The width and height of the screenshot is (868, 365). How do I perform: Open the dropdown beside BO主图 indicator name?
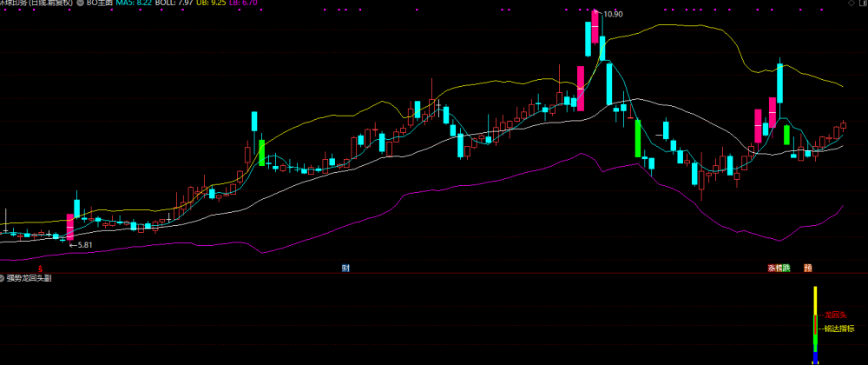[81, 3]
